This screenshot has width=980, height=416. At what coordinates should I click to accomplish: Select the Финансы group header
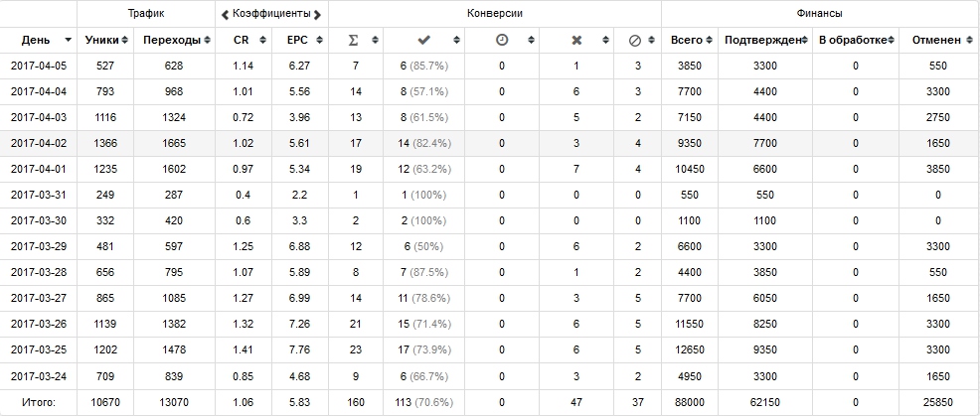(x=819, y=13)
